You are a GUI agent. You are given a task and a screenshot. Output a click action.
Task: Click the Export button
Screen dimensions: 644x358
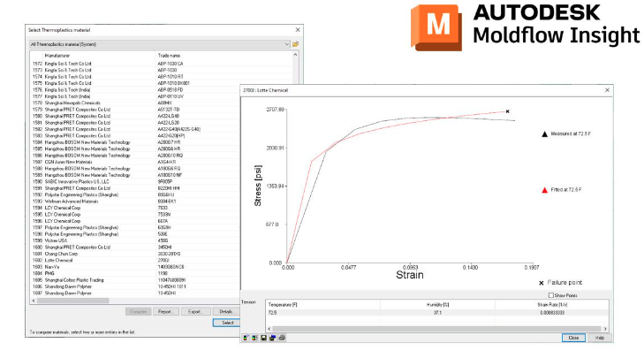coord(195,311)
